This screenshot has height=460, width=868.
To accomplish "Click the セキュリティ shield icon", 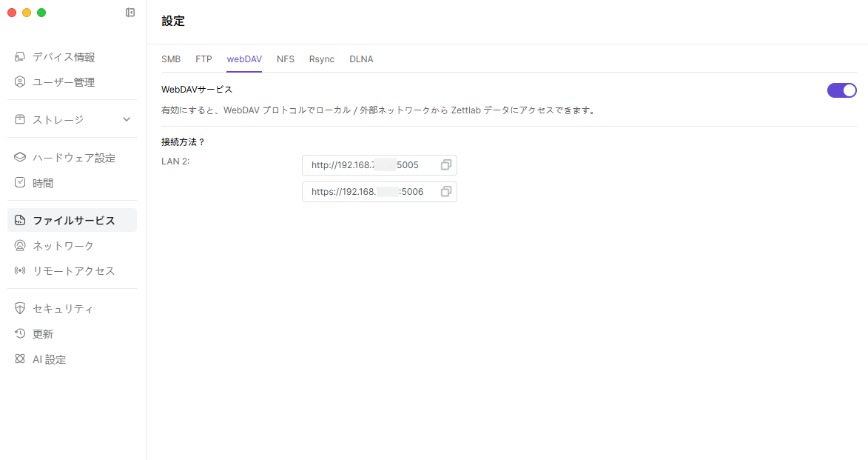I will 20,309.
